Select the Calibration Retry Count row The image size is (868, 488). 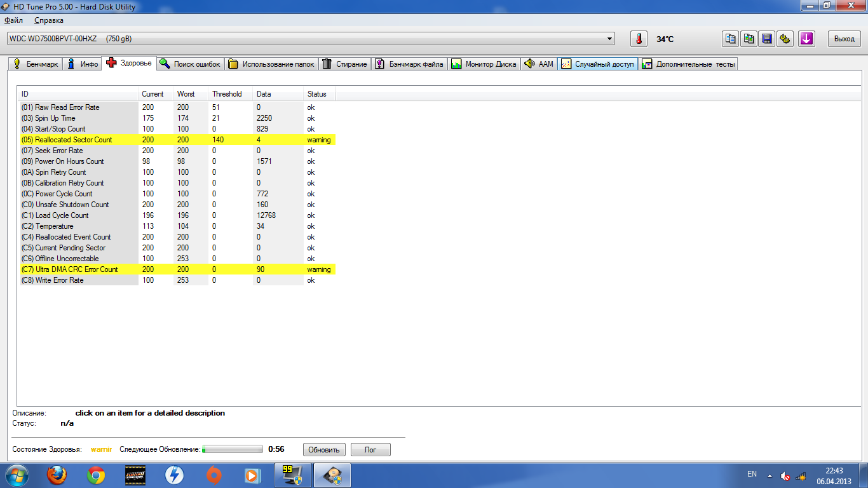(x=177, y=183)
